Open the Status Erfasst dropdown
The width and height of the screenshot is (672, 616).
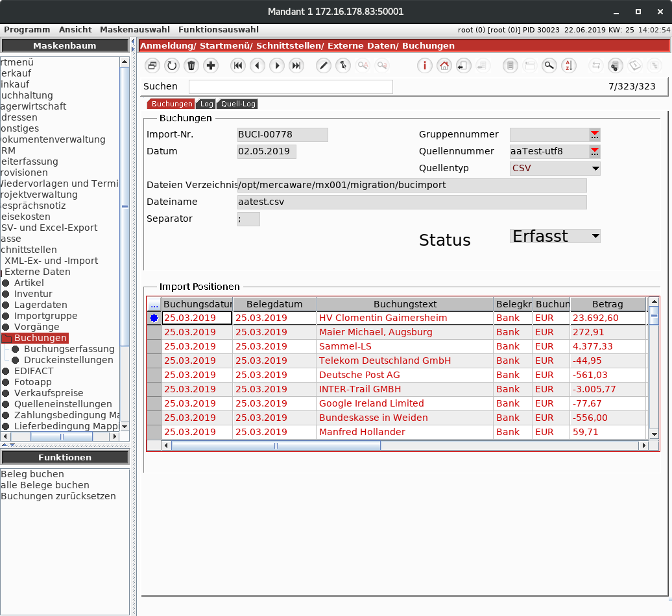point(595,236)
